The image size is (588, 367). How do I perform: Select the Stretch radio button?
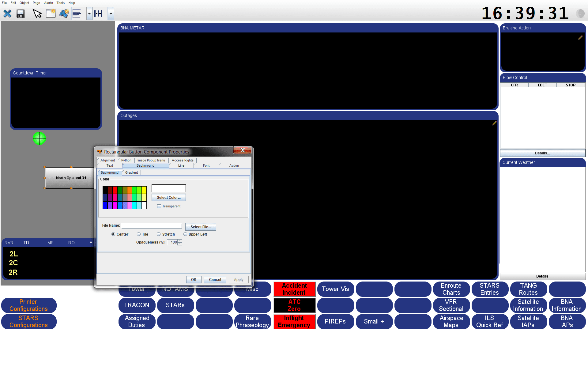pos(159,234)
